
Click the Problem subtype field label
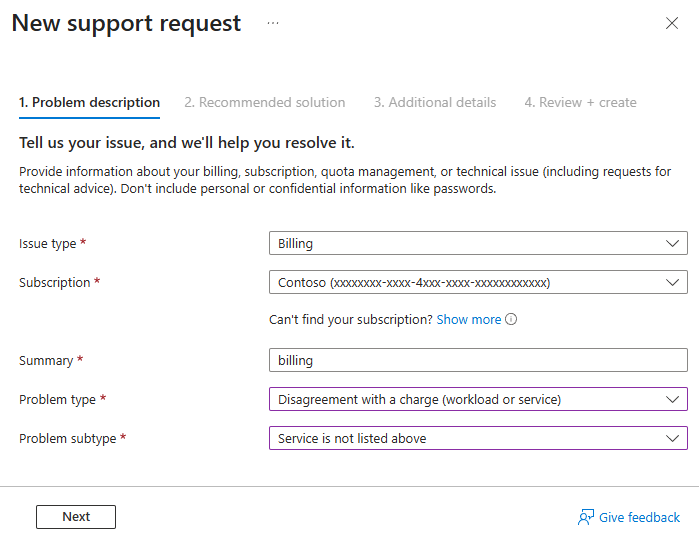(x=68, y=438)
